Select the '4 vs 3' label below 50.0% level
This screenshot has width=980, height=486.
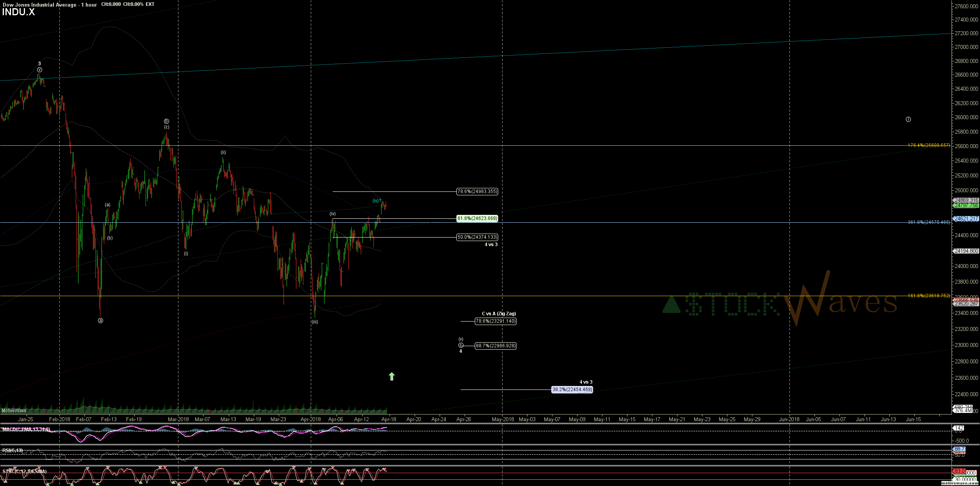[x=491, y=245]
